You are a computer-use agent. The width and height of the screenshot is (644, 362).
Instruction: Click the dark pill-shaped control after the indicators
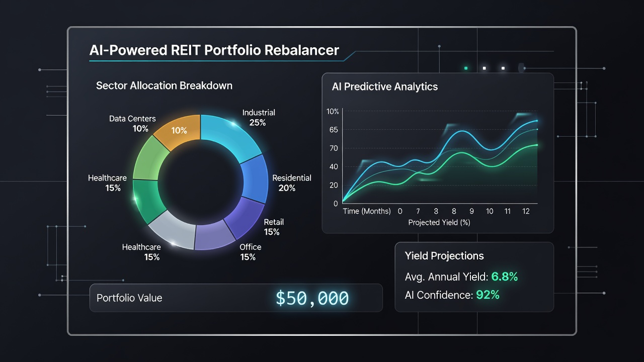521,67
